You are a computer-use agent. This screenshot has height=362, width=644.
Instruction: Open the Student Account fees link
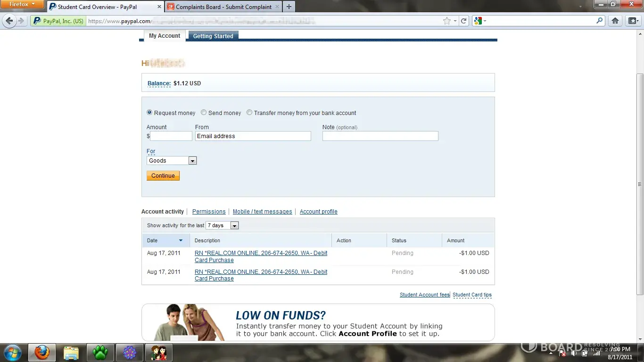[x=425, y=295]
